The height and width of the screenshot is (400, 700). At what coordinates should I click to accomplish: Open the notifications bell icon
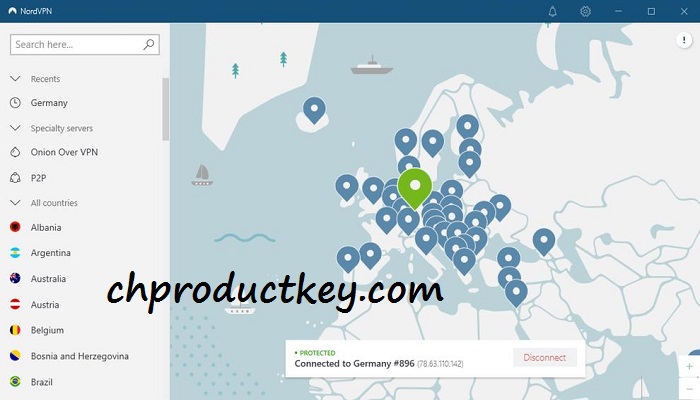pyautogui.click(x=552, y=11)
